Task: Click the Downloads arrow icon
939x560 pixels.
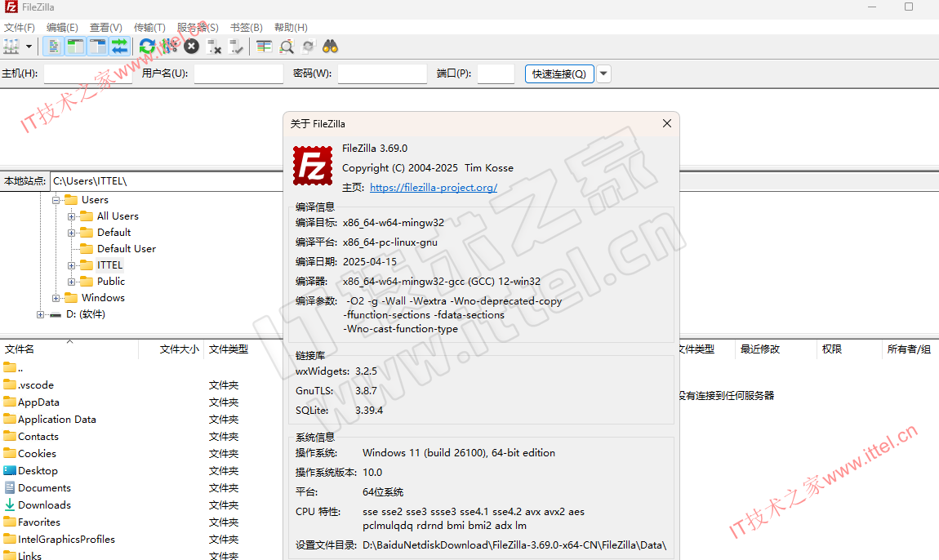Action: pyautogui.click(x=10, y=505)
